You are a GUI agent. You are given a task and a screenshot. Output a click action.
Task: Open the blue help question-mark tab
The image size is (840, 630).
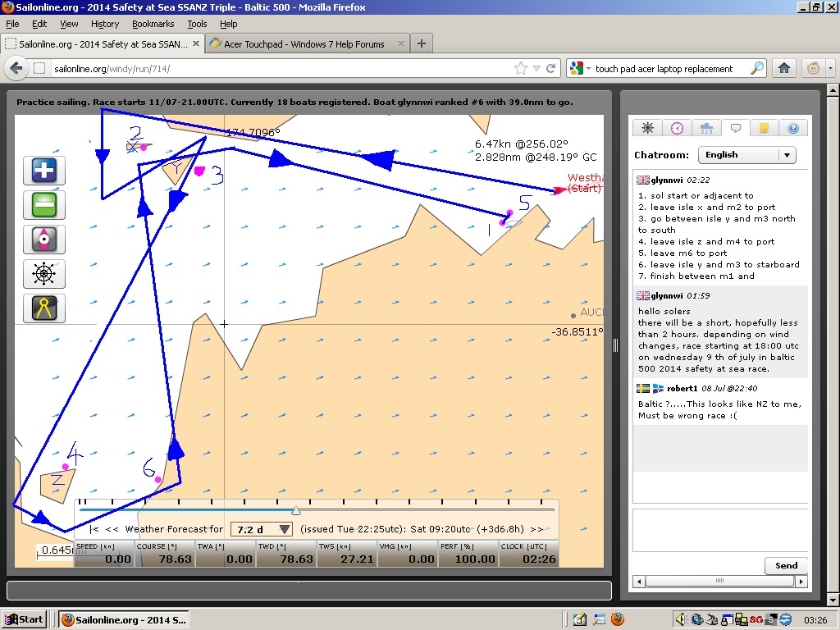pyautogui.click(x=793, y=128)
